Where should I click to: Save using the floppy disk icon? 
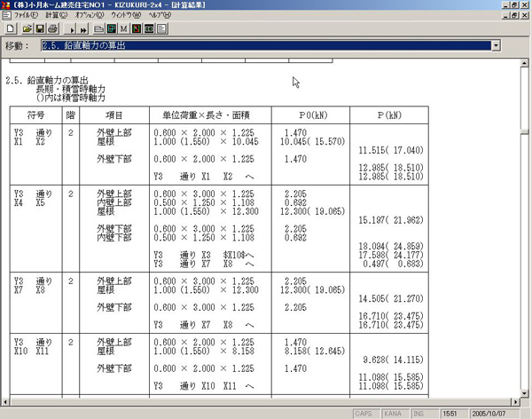[40, 29]
